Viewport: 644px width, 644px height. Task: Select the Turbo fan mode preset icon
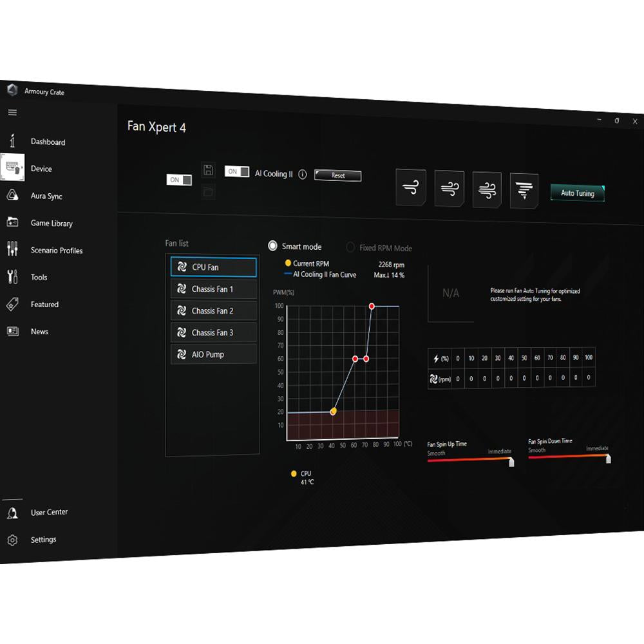(x=487, y=190)
